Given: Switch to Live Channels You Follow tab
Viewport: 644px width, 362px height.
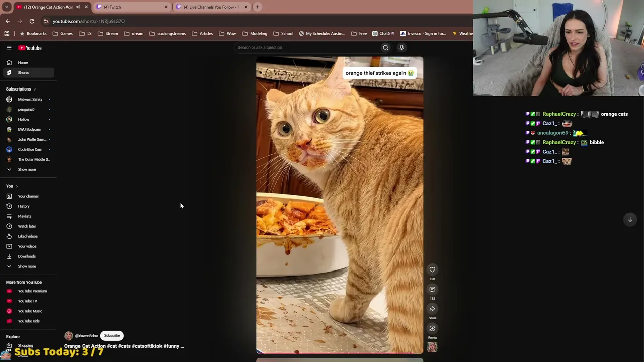Looking at the screenshot, I should (211, 7).
